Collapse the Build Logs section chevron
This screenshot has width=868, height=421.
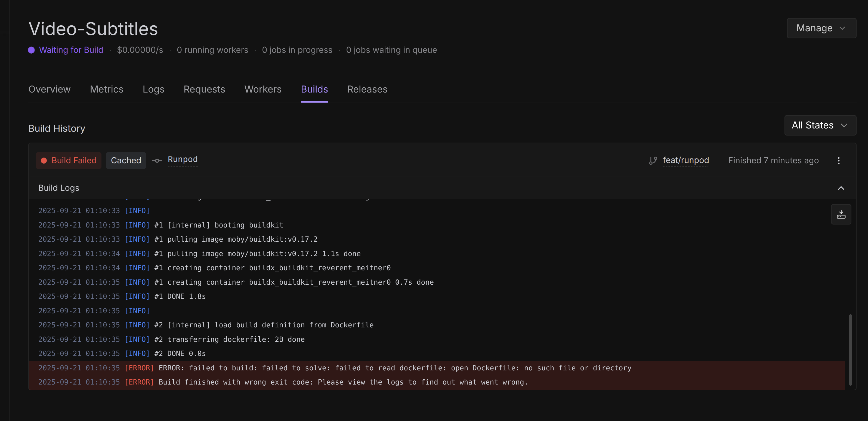[841, 188]
